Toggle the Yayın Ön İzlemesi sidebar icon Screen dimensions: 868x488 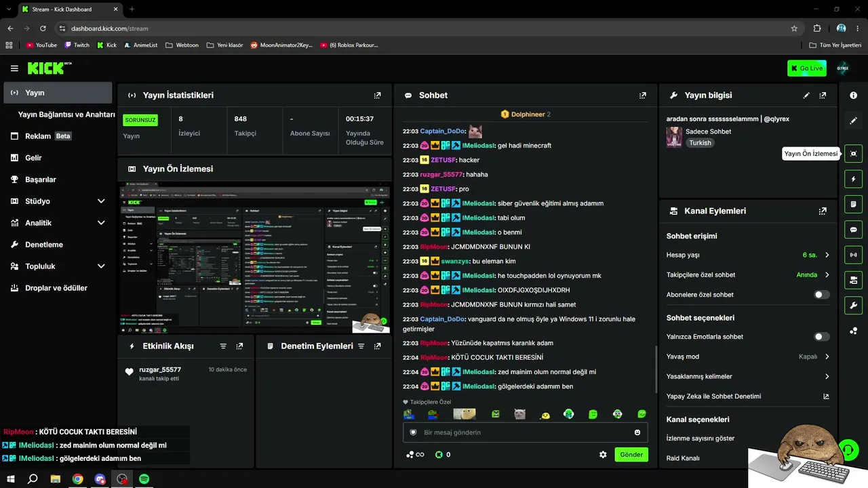pos(853,154)
